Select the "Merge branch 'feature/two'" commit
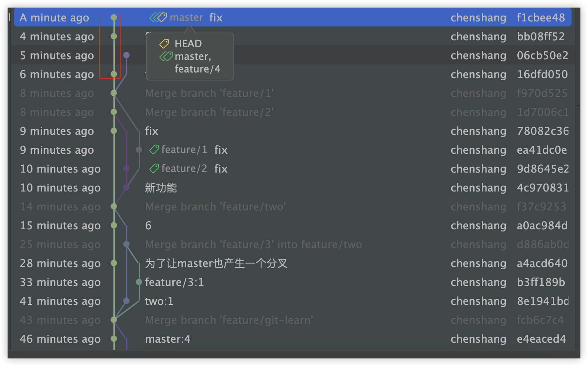This screenshot has width=588, height=366. tap(215, 207)
